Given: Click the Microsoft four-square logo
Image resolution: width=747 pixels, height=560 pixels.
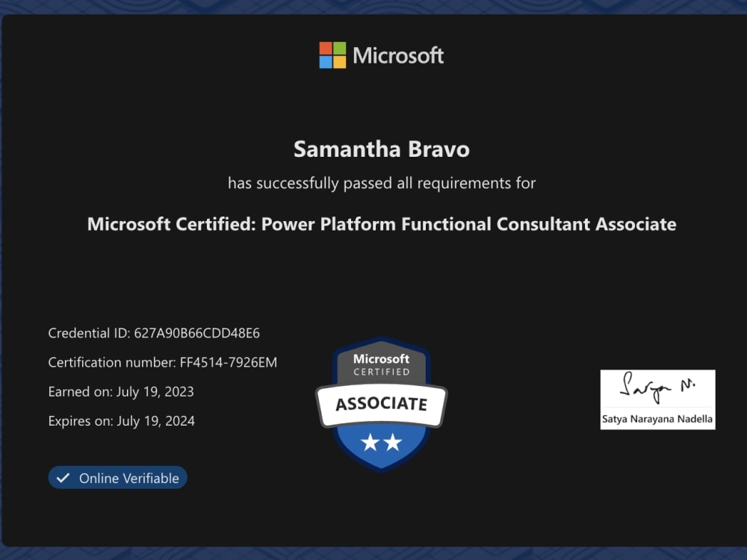Looking at the screenshot, I should (332, 55).
